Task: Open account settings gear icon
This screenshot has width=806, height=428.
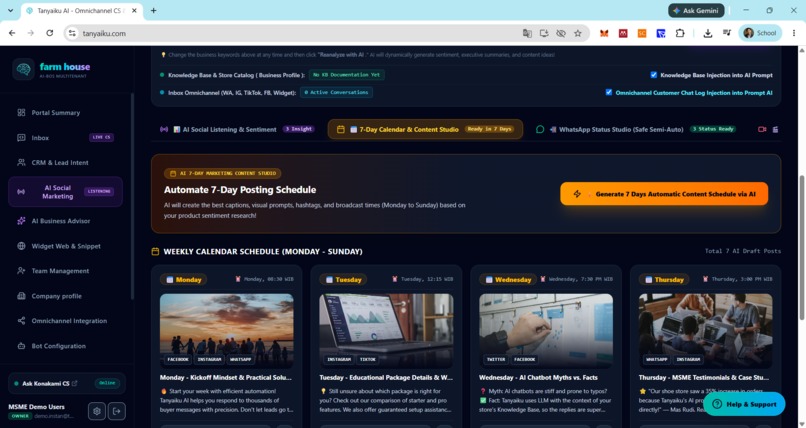Action: click(x=97, y=411)
